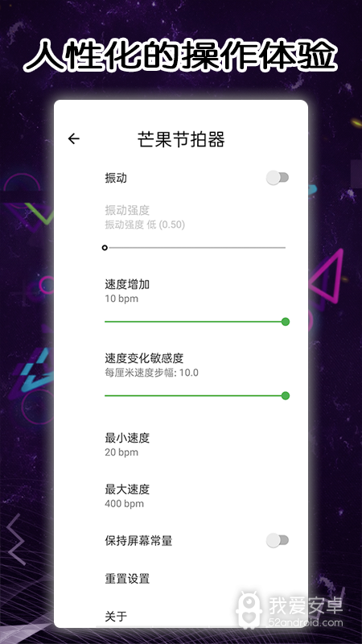Open the 关于 menu entry
The height and width of the screenshot is (644, 362).
(x=180, y=616)
